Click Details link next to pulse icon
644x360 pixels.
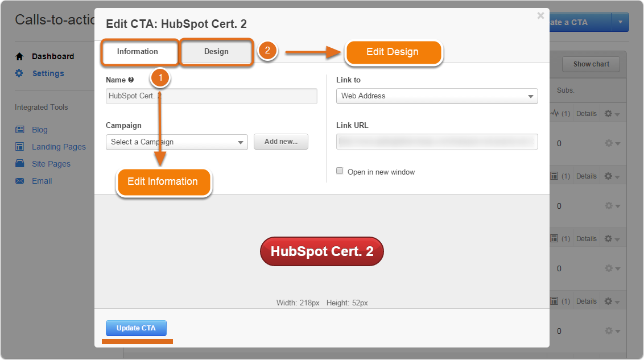[x=586, y=114]
